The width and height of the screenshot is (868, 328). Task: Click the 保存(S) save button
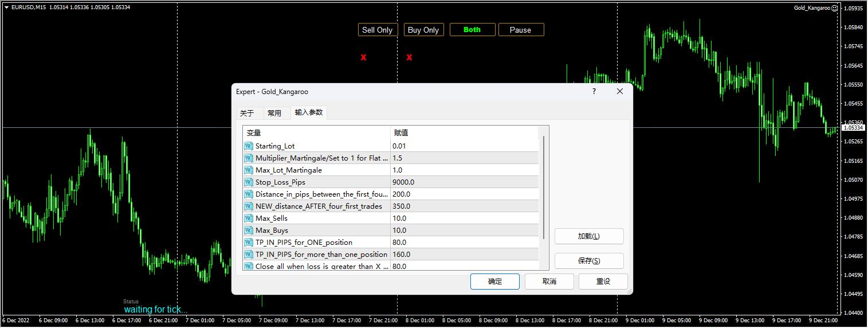pyautogui.click(x=588, y=261)
